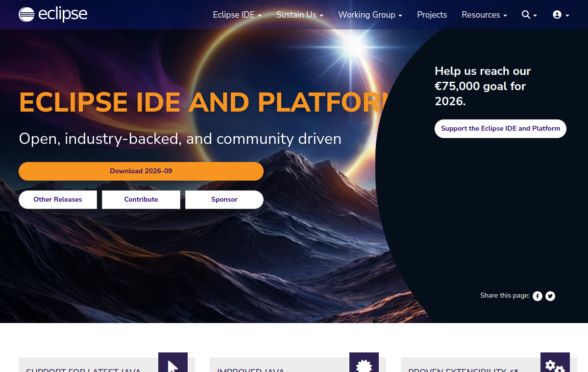Image resolution: width=588 pixels, height=372 pixels.
Task: Click the Sponsor button
Action: (x=224, y=200)
